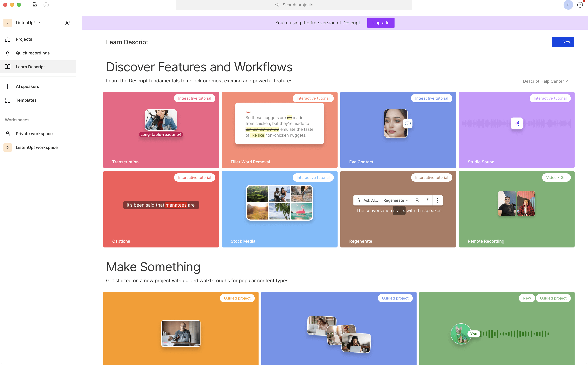
Task: Click the New project button
Action: coord(563,42)
